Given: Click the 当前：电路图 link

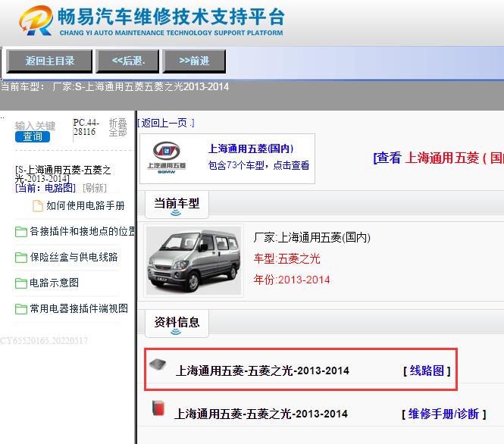Looking at the screenshot, I should 45,188.
